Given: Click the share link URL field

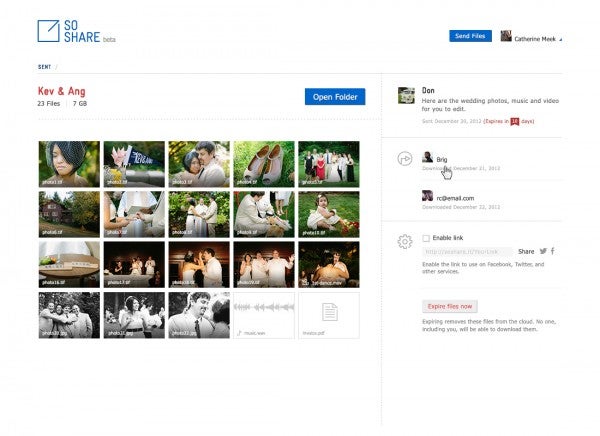Looking at the screenshot, I should point(467,252).
